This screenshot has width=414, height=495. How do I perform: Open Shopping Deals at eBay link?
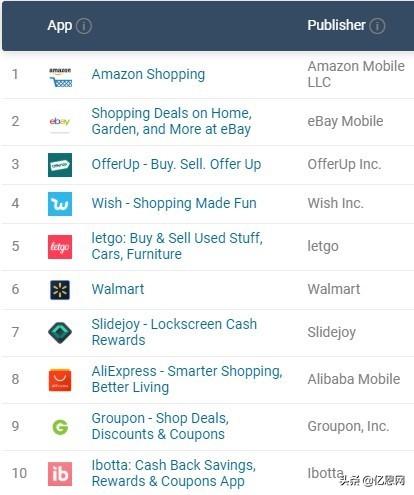pos(172,121)
